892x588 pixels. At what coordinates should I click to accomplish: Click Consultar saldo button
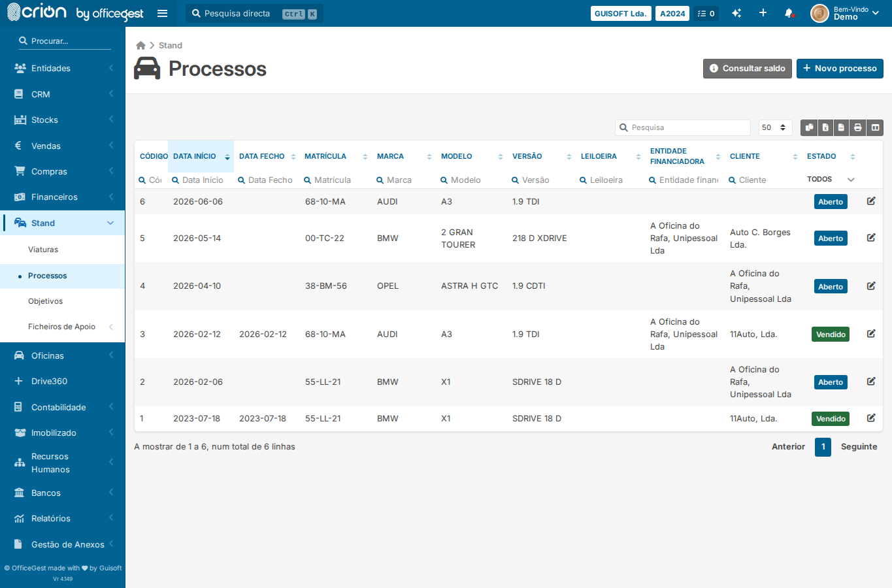pyautogui.click(x=748, y=68)
